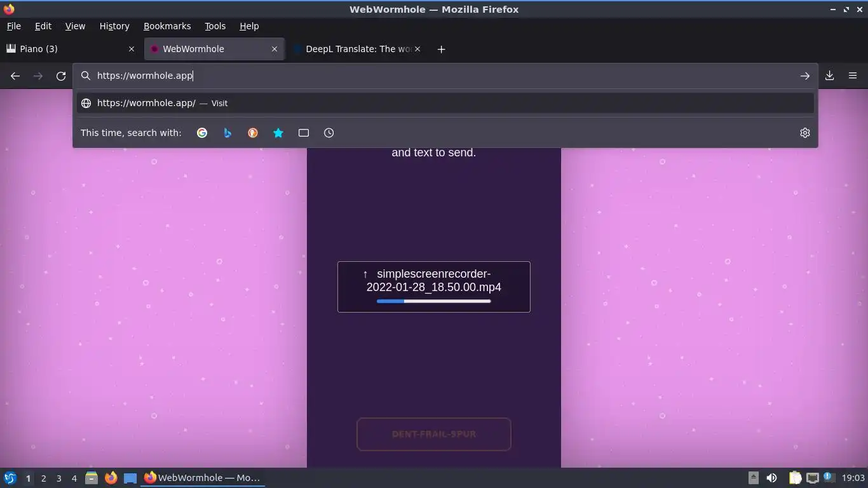Viewport: 868px width, 488px height.
Task: Search in open Tabs icon
Action: point(304,133)
